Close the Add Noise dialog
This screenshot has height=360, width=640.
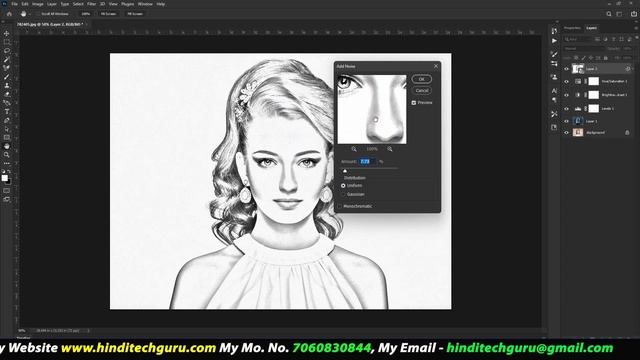click(436, 66)
